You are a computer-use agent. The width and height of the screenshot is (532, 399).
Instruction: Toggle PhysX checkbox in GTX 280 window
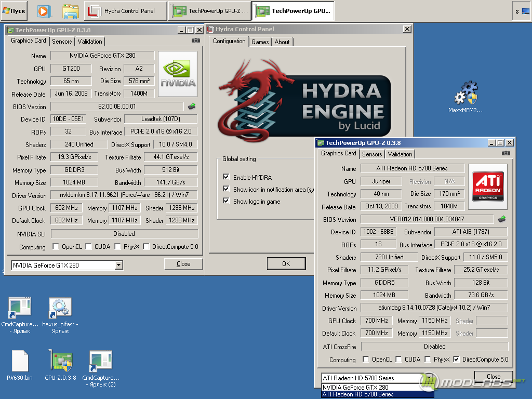click(x=118, y=246)
